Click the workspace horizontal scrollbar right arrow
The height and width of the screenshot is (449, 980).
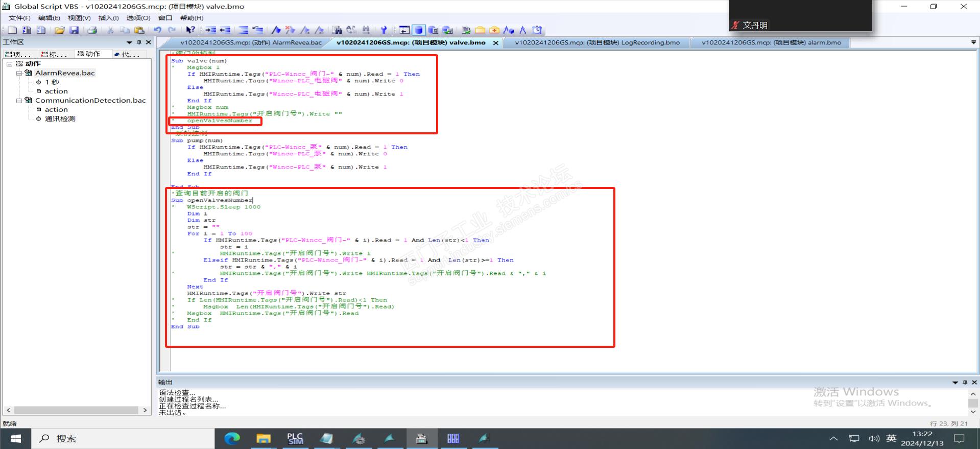click(145, 410)
